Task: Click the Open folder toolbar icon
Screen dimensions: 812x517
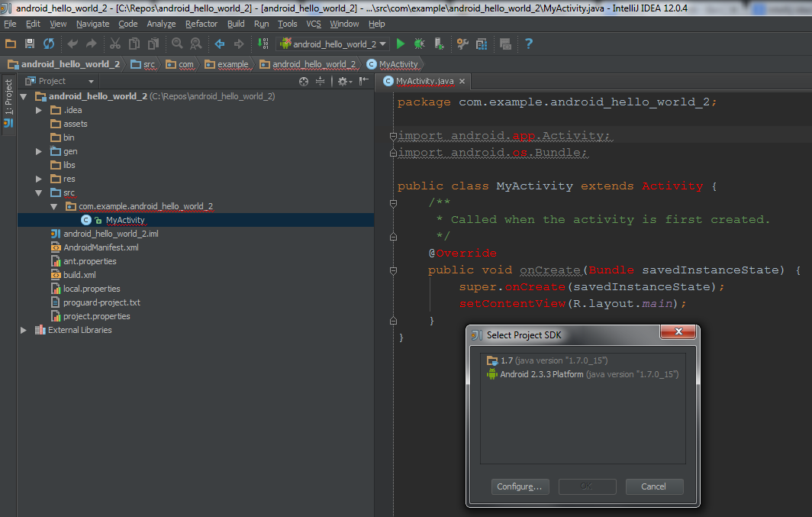Action: (11, 44)
